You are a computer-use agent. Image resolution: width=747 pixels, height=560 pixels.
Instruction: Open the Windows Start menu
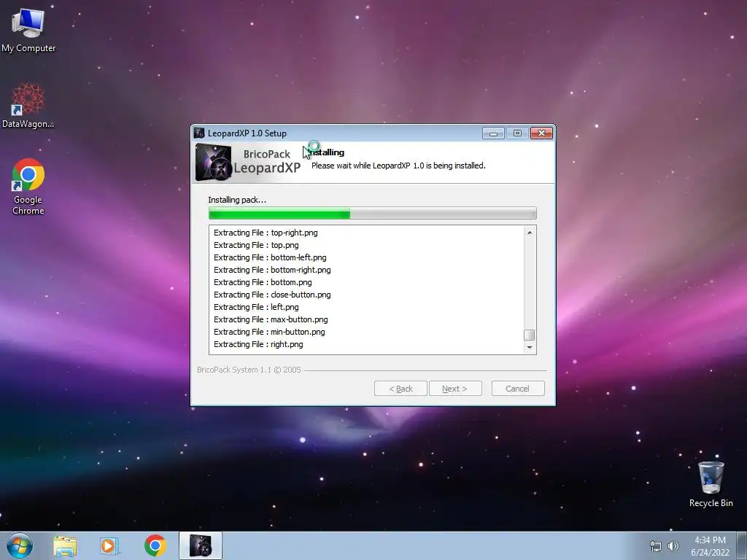(x=20, y=545)
